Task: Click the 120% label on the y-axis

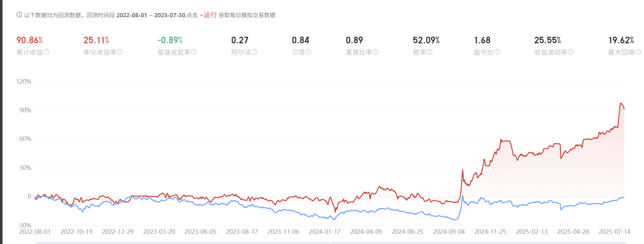Action: (x=24, y=82)
